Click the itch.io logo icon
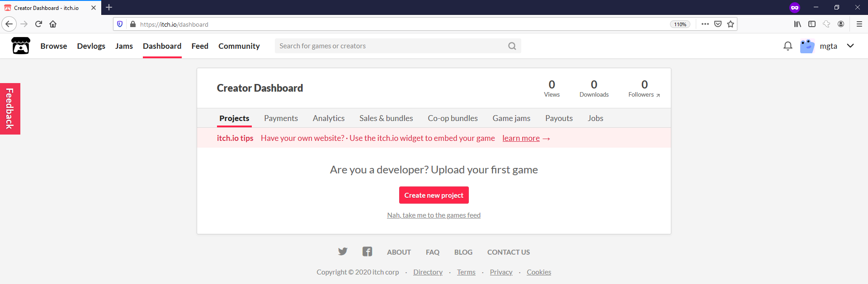Viewport: 868px width, 284px height. click(21, 46)
